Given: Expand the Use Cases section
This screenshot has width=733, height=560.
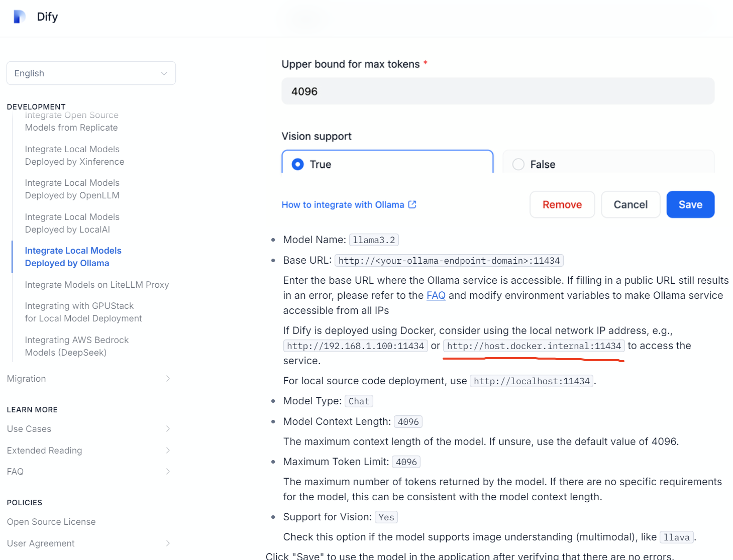Looking at the screenshot, I should pyautogui.click(x=168, y=429).
